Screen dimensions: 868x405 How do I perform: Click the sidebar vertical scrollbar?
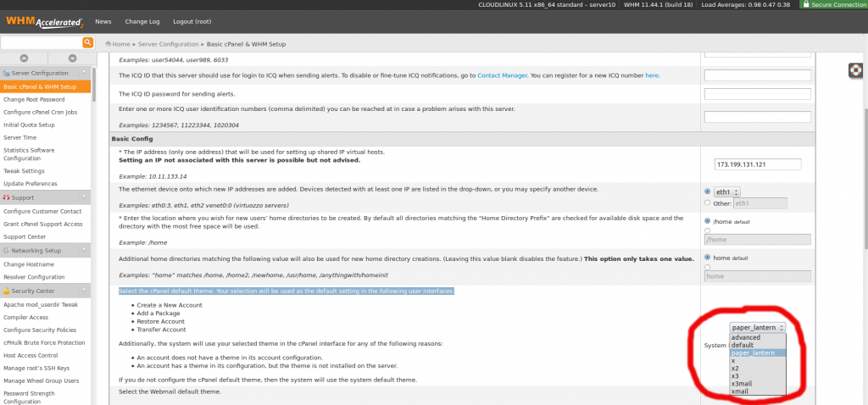94,84
